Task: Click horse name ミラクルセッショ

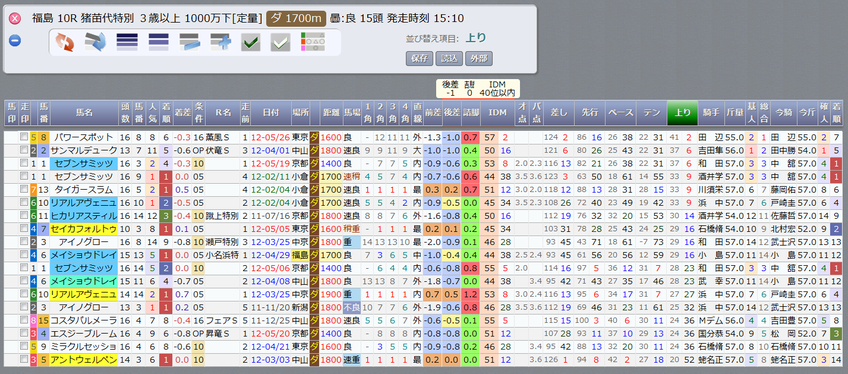Action: point(84,347)
